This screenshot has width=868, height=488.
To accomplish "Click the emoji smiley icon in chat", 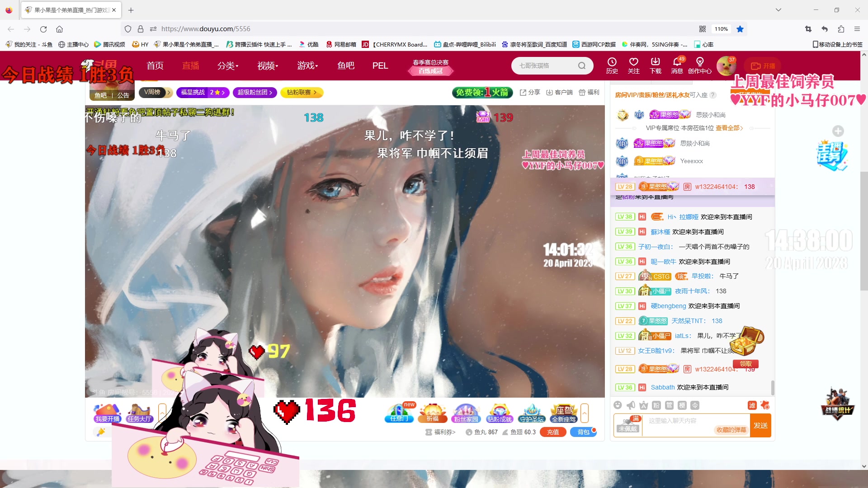I will tap(618, 405).
